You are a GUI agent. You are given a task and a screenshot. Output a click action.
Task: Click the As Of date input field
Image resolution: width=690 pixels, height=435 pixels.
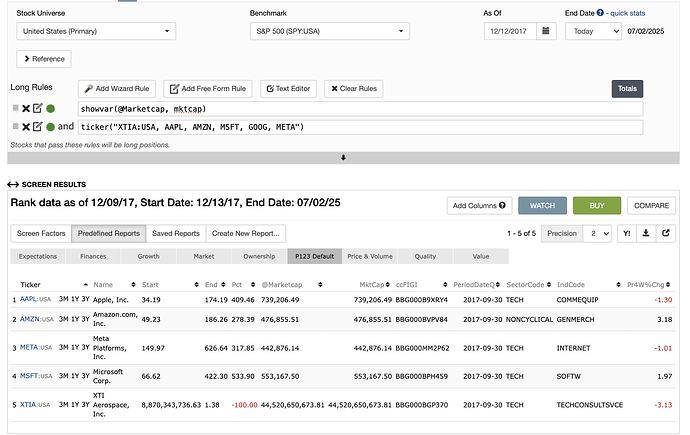point(510,31)
